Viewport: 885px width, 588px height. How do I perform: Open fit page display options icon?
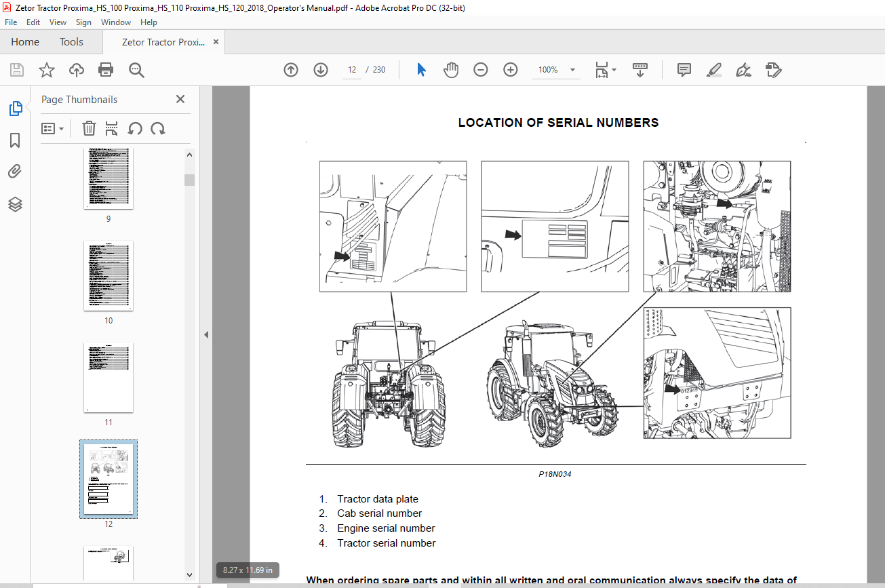point(605,70)
